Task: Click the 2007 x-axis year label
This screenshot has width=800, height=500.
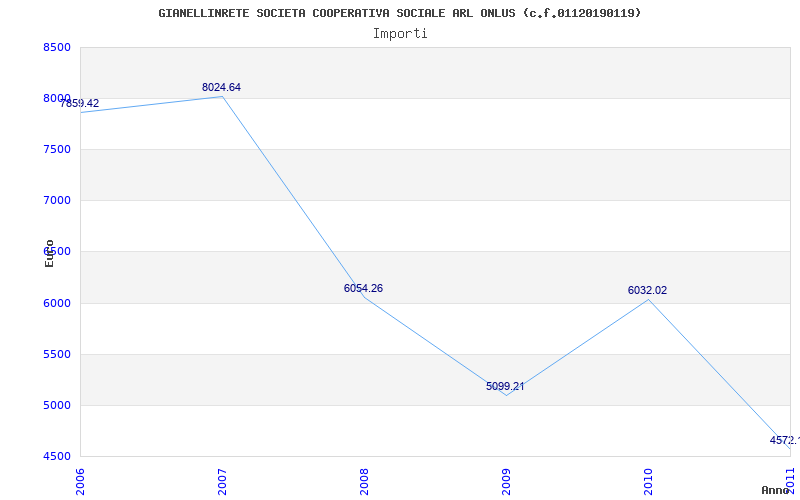Action: click(222, 482)
